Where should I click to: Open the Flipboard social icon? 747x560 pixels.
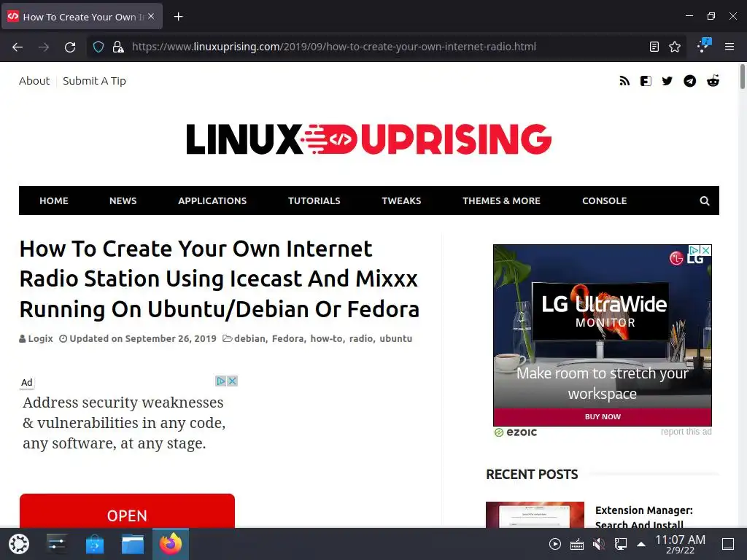(646, 81)
